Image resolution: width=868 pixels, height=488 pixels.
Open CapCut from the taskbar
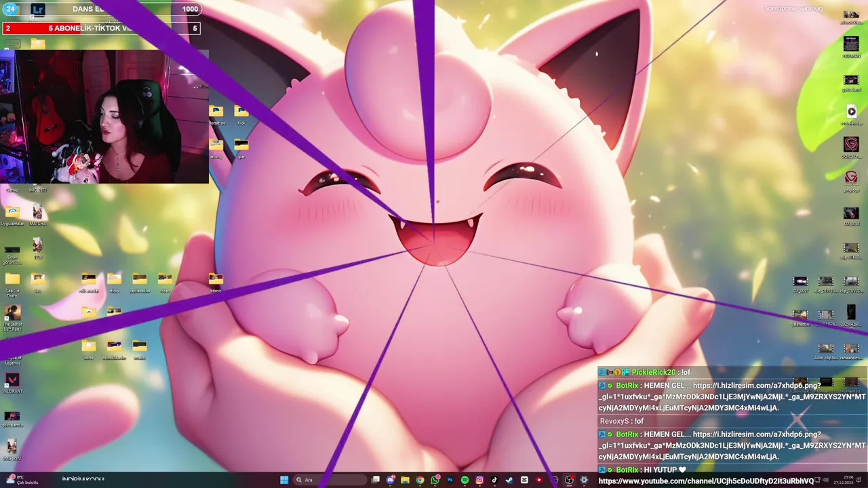click(x=524, y=480)
